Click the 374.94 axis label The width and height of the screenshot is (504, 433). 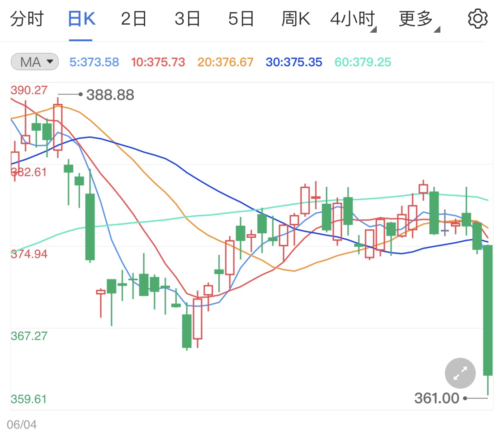click(x=29, y=254)
